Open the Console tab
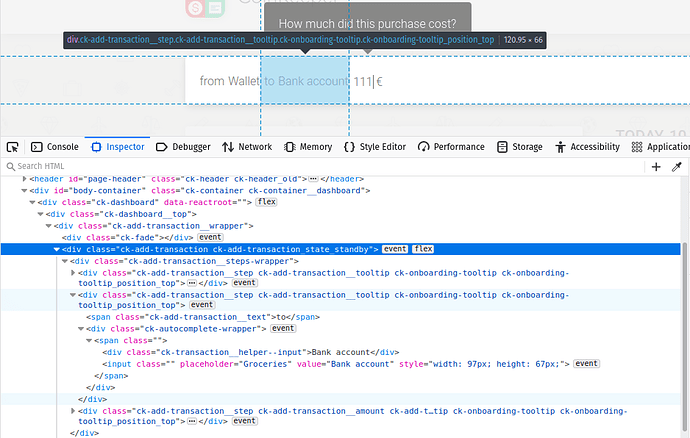This screenshot has height=438, width=690. 55,147
